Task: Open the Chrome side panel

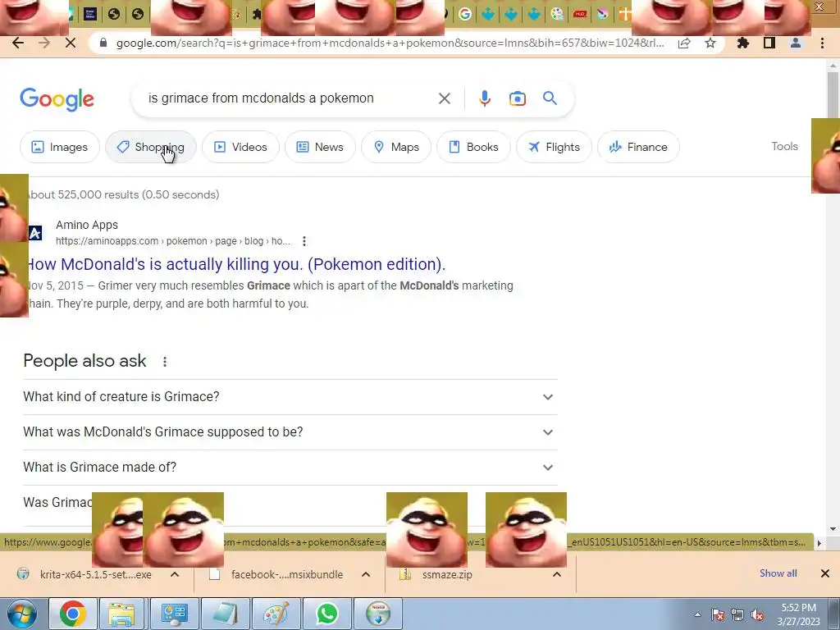Action: 769,43
